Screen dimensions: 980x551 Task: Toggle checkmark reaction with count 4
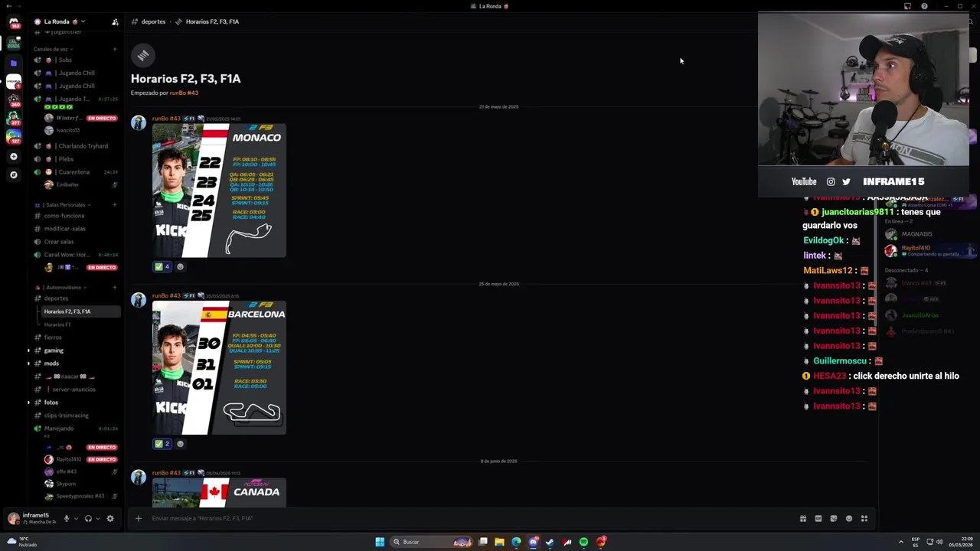click(162, 267)
